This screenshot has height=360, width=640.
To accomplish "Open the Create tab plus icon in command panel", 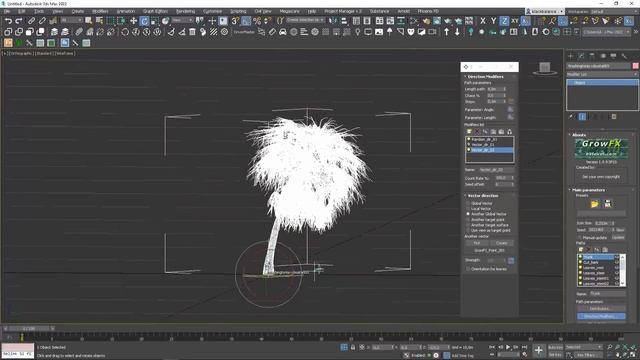I will tap(571, 56).
